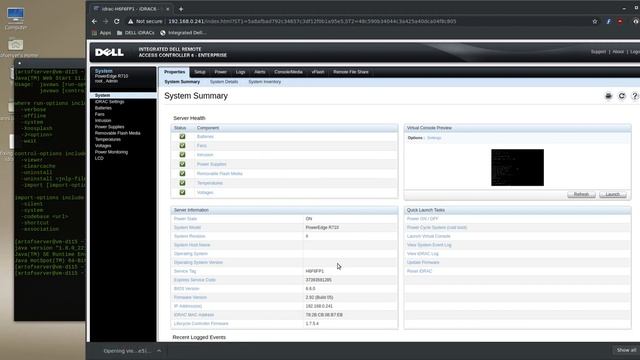Open Power Supplies in left tree

point(109,127)
